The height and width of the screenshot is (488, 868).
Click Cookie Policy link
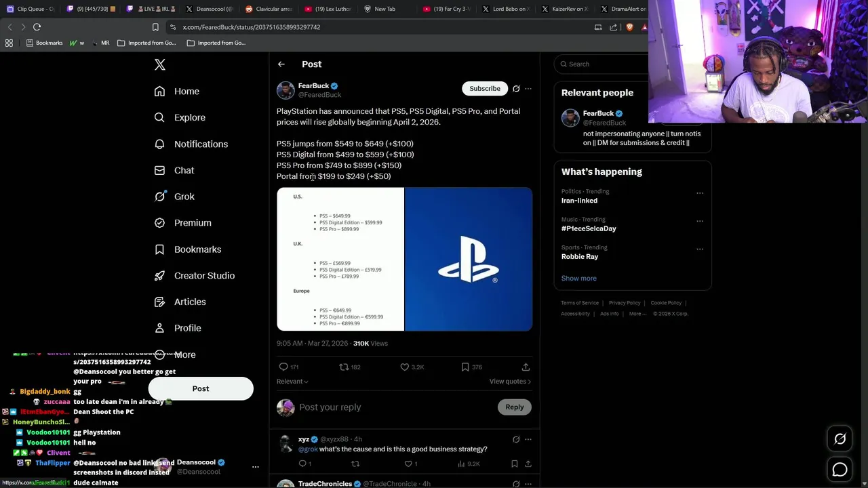[x=666, y=303]
